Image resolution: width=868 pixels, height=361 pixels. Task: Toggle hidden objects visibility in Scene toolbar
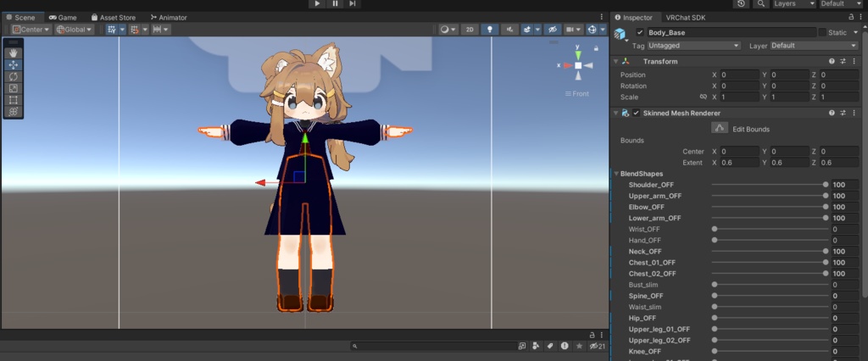(552, 30)
